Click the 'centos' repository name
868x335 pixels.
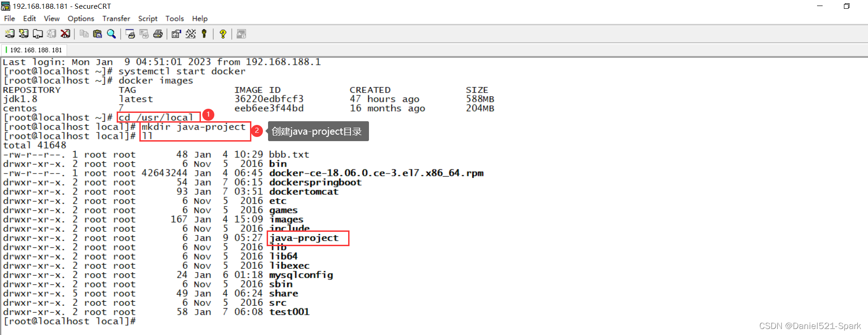point(20,108)
